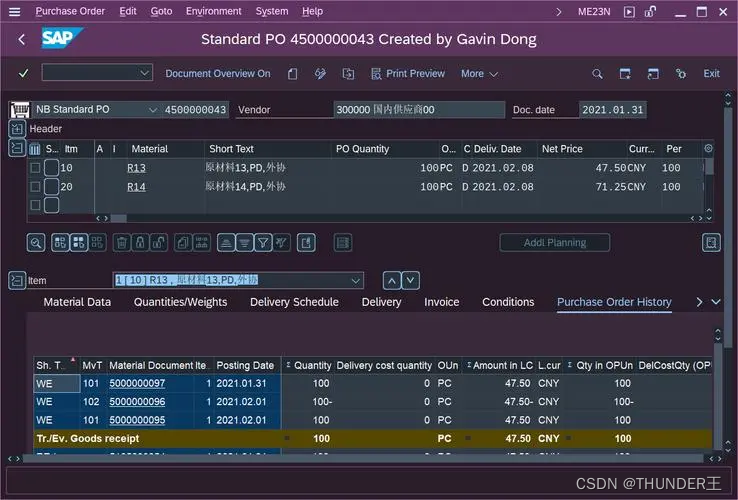Click the Vendor input field
Viewport: 738px width, 500px height.
(x=419, y=110)
